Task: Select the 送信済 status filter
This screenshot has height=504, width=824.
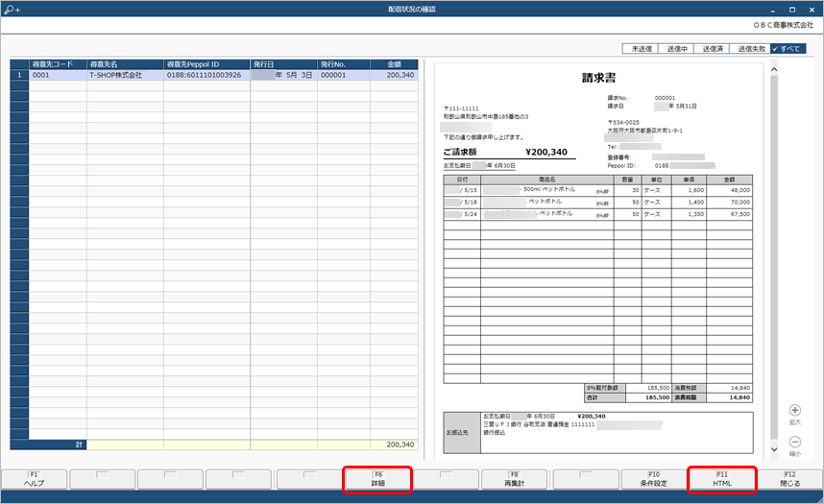Action: click(712, 48)
